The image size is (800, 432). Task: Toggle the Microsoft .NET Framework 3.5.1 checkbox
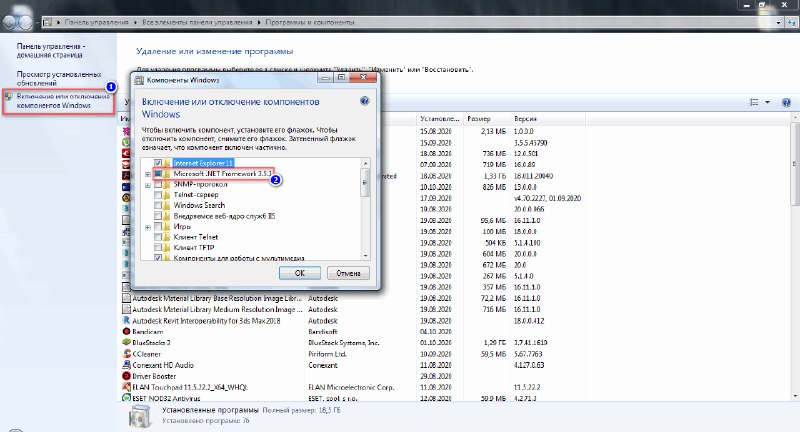tap(158, 174)
